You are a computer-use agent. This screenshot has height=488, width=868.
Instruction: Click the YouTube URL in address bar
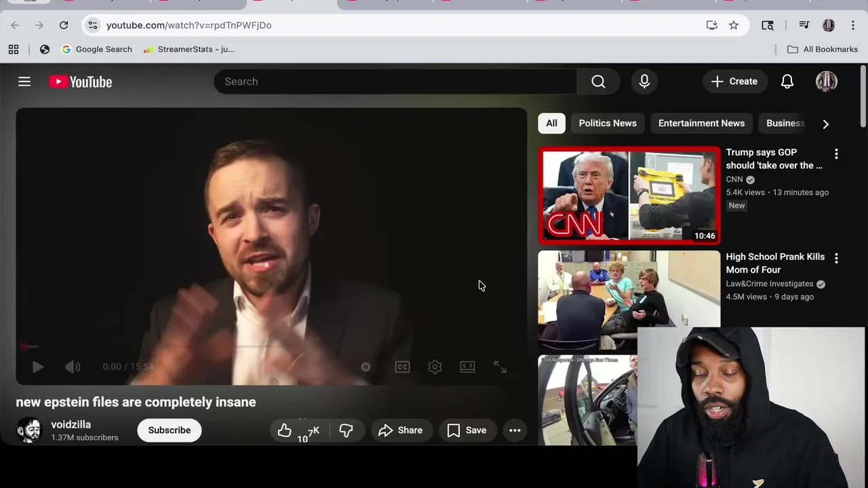click(189, 25)
